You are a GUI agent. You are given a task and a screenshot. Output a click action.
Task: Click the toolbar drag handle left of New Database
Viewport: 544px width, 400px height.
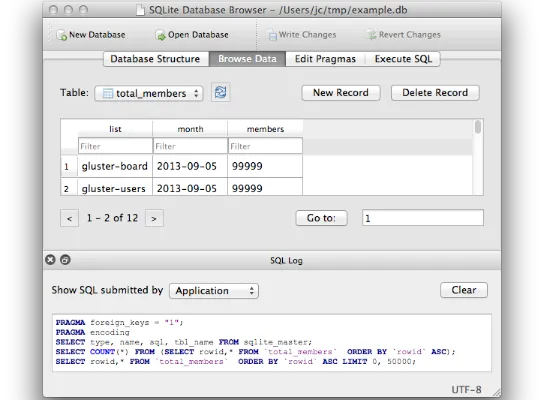pos(50,34)
